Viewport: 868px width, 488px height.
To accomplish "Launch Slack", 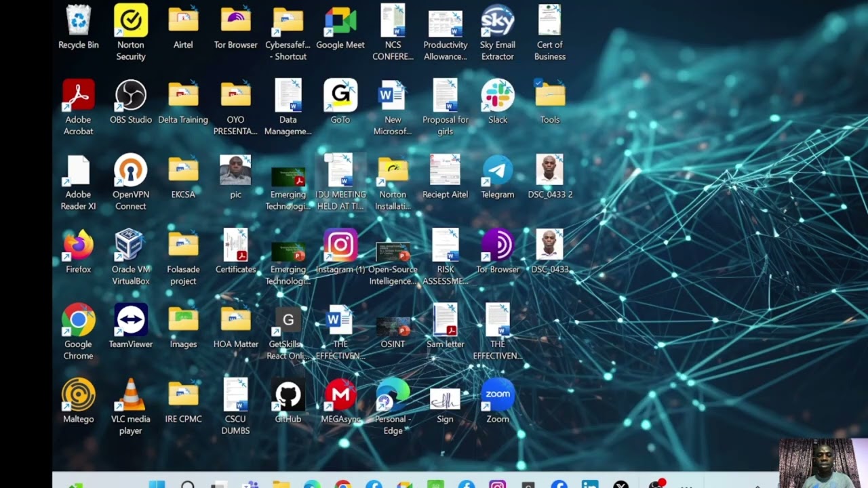I will [x=498, y=95].
